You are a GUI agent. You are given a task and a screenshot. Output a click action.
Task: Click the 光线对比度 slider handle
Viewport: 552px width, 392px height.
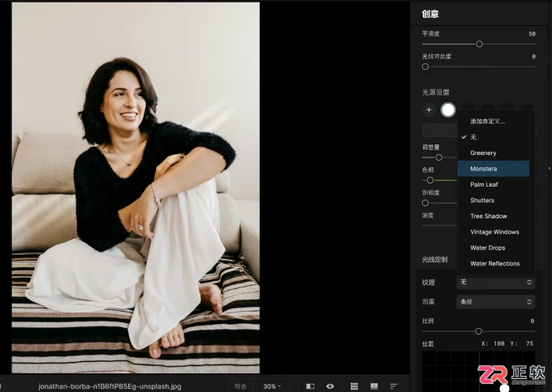tap(425, 67)
